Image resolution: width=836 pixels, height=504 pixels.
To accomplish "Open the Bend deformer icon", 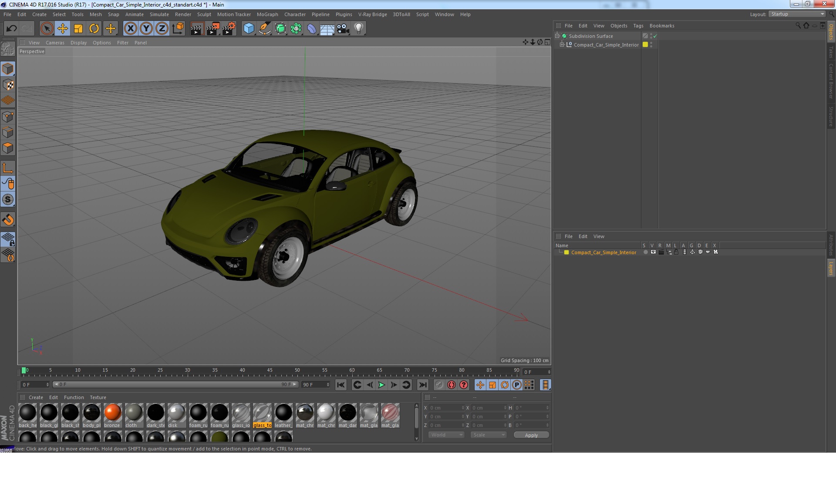I will click(x=312, y=29).
